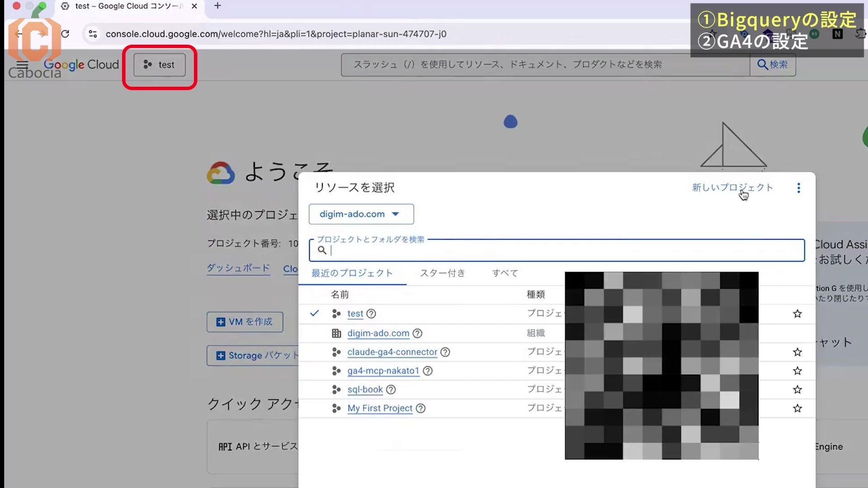Click the VM を作成 button
This screenshot has height=488, width=868.
[245, 322]
